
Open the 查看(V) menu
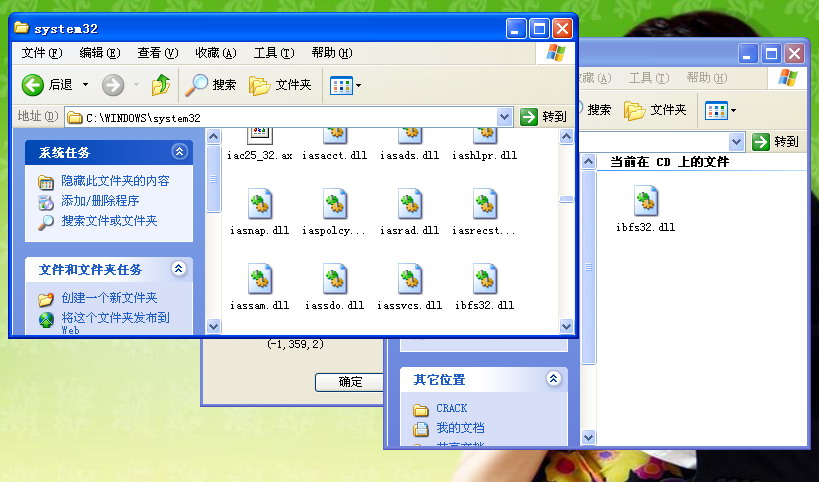[x=158, y=53]
